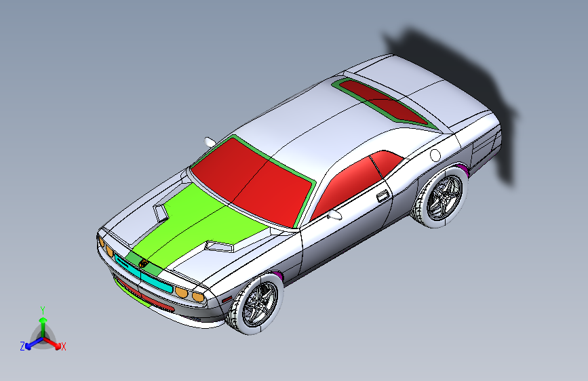Click the red X axis of the view triad

(x=52, y=342)
